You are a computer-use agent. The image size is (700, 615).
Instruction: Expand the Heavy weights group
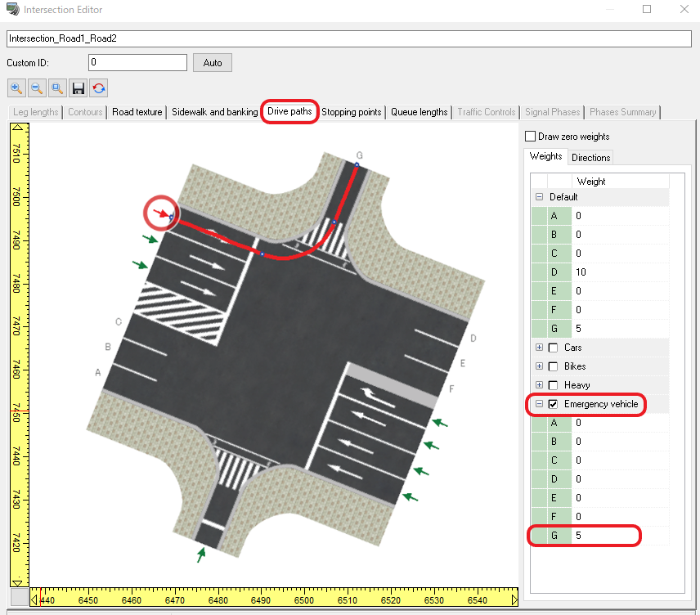(x=539, y=385)
